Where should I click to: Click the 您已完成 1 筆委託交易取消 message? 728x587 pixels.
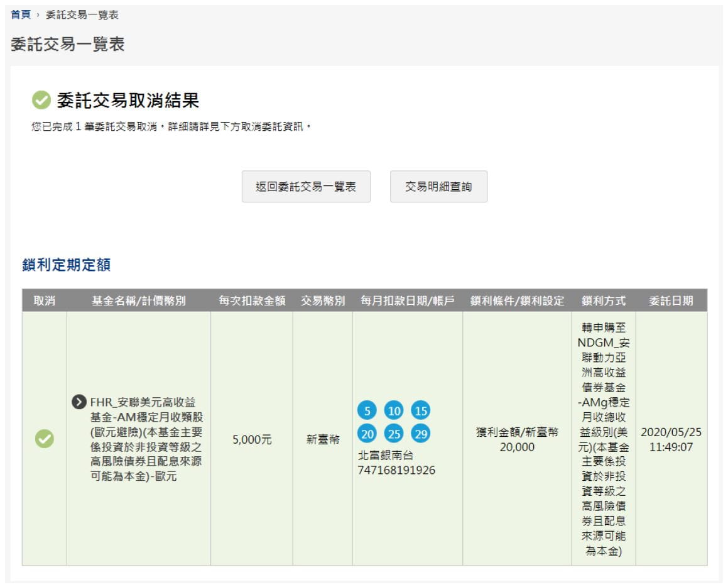(171, 126)
